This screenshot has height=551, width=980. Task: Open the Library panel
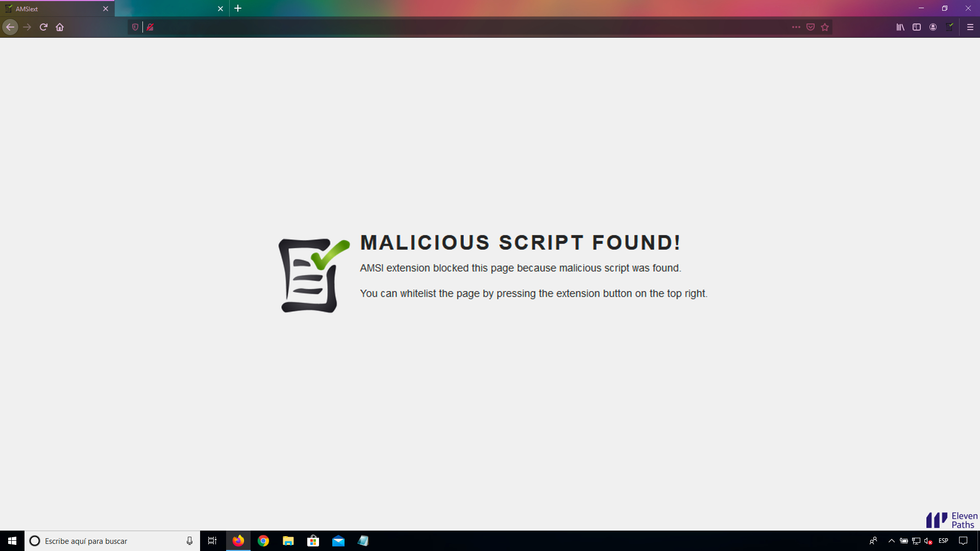(x=900, y=27)
